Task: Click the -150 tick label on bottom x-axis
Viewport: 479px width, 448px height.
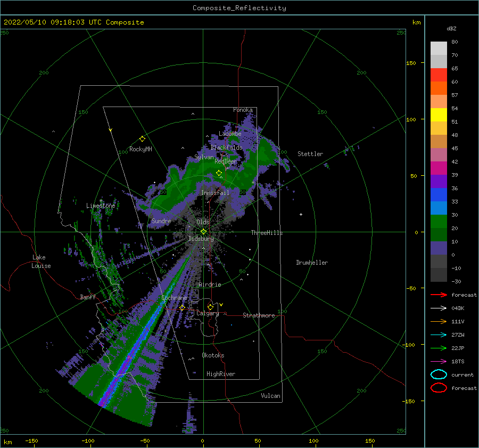Action: point(31,441)
